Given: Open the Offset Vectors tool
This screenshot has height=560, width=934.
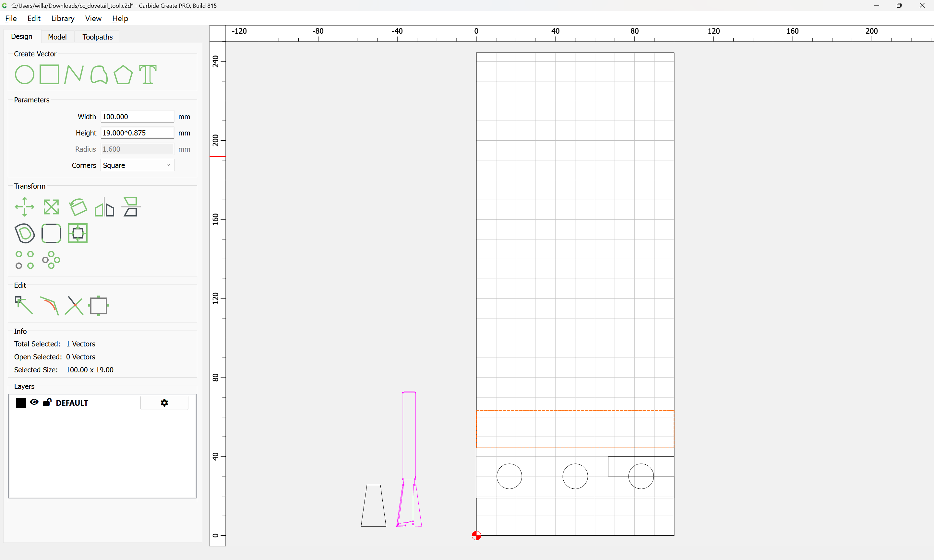Looking at the screenshot, I should click(x=25, y=233).
